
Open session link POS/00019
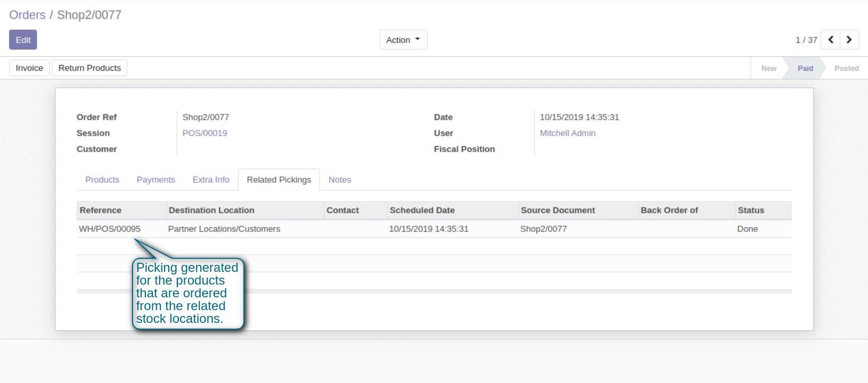[x=204, y=133]
